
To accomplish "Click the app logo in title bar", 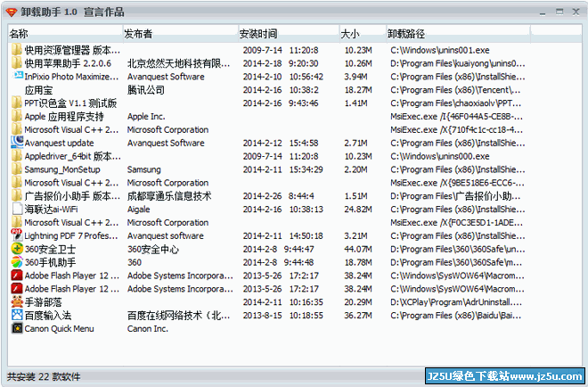I will click(12, 12).
